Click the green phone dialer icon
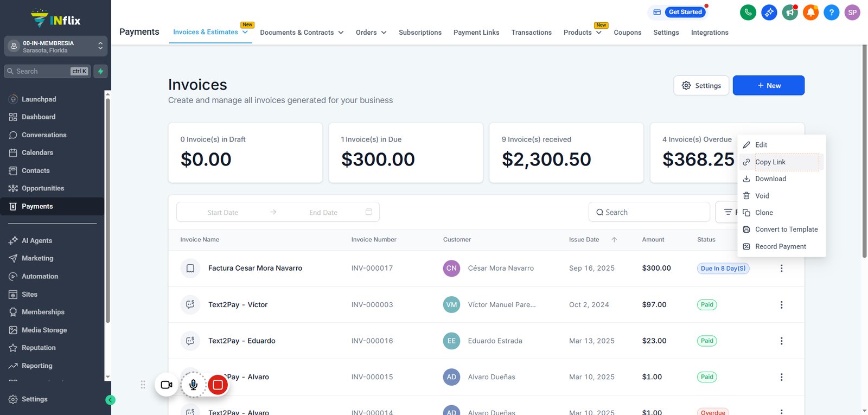The height and width of the screenshot is (415, 868). point(748,12)
